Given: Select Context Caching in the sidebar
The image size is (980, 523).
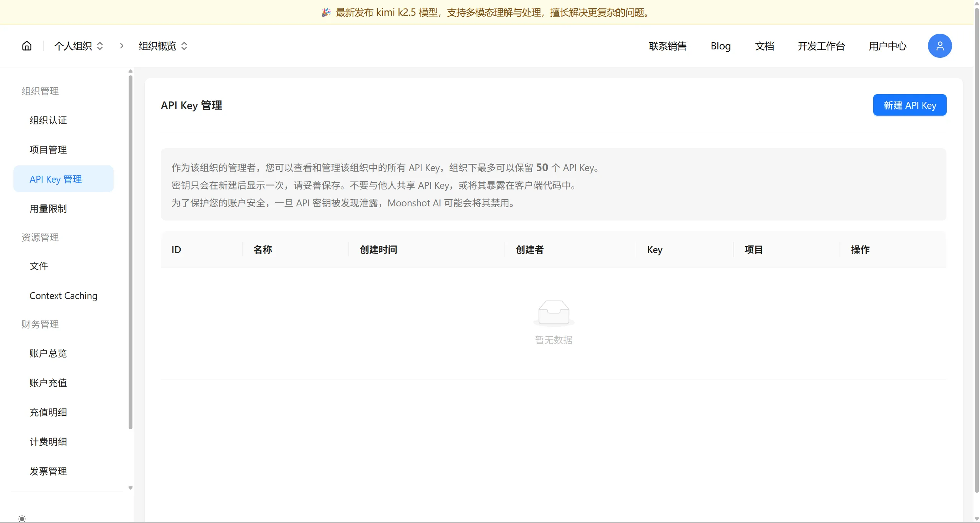Looking at the screenshot, I should [64, 296].
